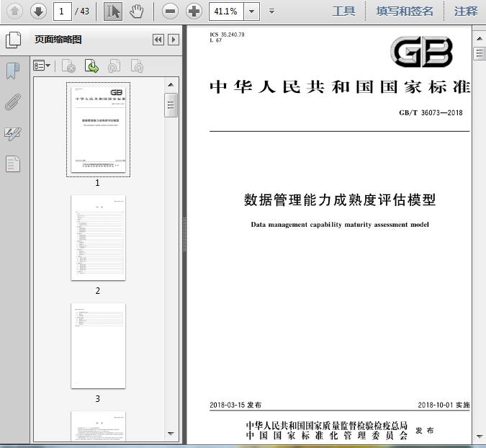Click the 页面缩略图 panel title
This screenshot has height=448, width=486.
tap(58, 40)
